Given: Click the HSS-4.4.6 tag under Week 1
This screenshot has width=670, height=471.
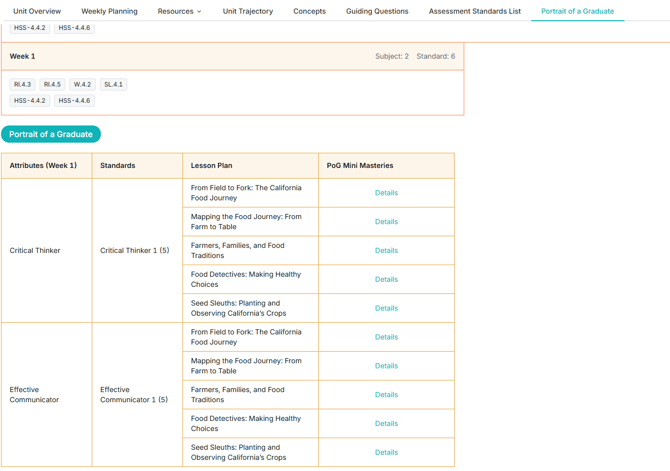Looking at the screenshot, I should (74, 101).
